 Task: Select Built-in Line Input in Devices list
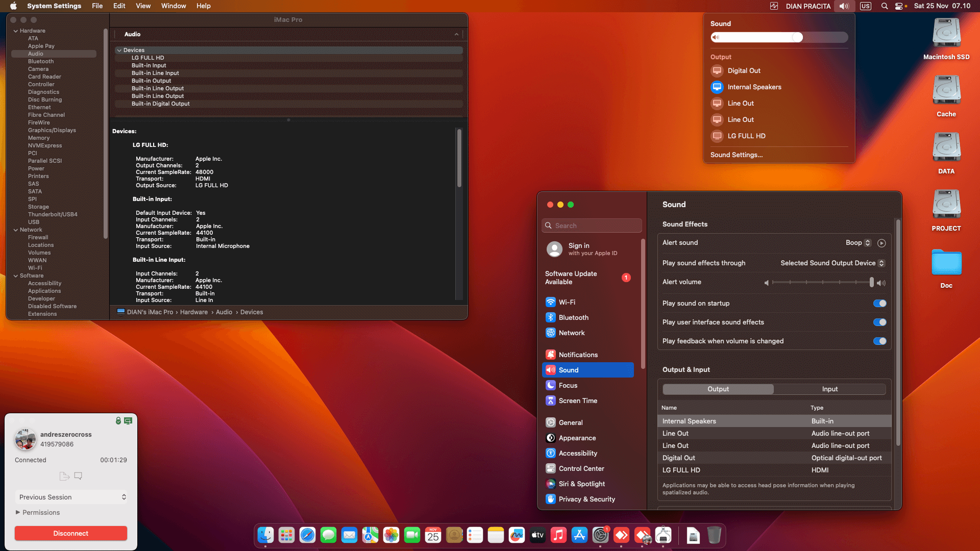coord(289,73)
